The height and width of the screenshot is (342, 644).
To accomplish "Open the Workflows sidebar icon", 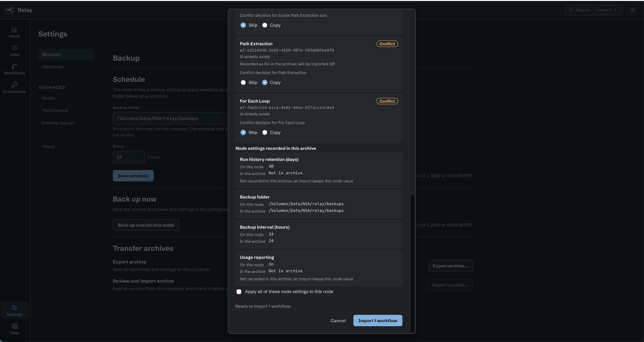I will [14, 66].
